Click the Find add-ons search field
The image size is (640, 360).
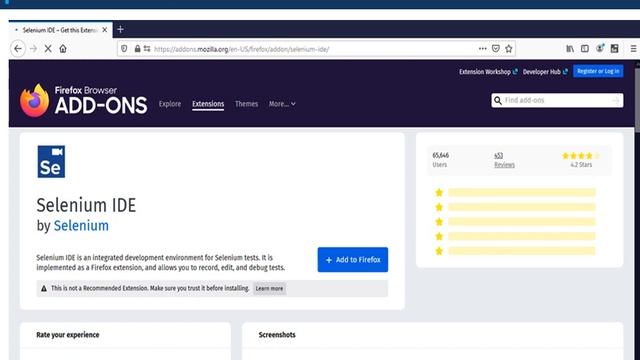(x=557, y=100)
